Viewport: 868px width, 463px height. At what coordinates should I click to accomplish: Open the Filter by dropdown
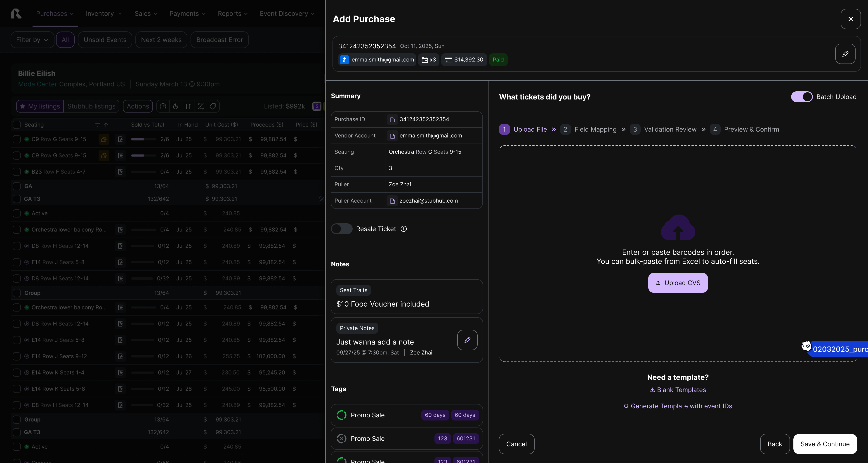32,40
